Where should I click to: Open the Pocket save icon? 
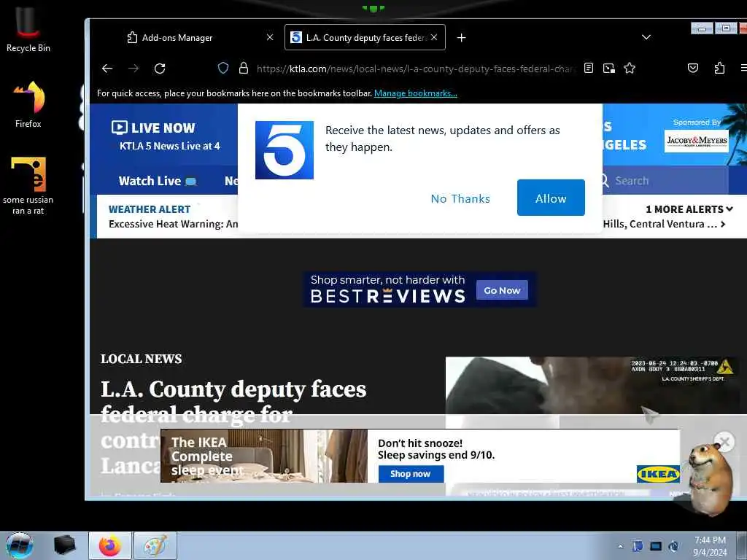(x=693, y=68)
